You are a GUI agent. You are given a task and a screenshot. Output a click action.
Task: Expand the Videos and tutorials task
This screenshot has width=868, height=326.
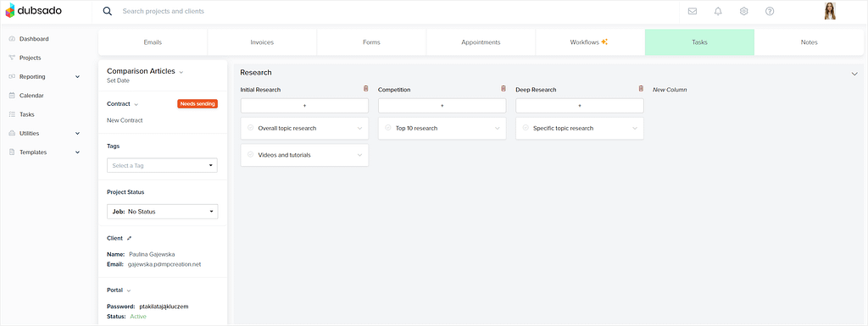click(x=359, y=155)
